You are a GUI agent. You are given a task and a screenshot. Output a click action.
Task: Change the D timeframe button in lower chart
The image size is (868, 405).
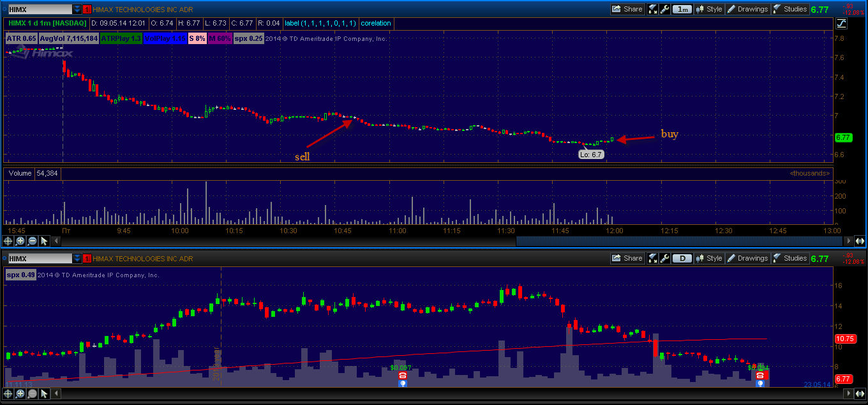[683, 258]
